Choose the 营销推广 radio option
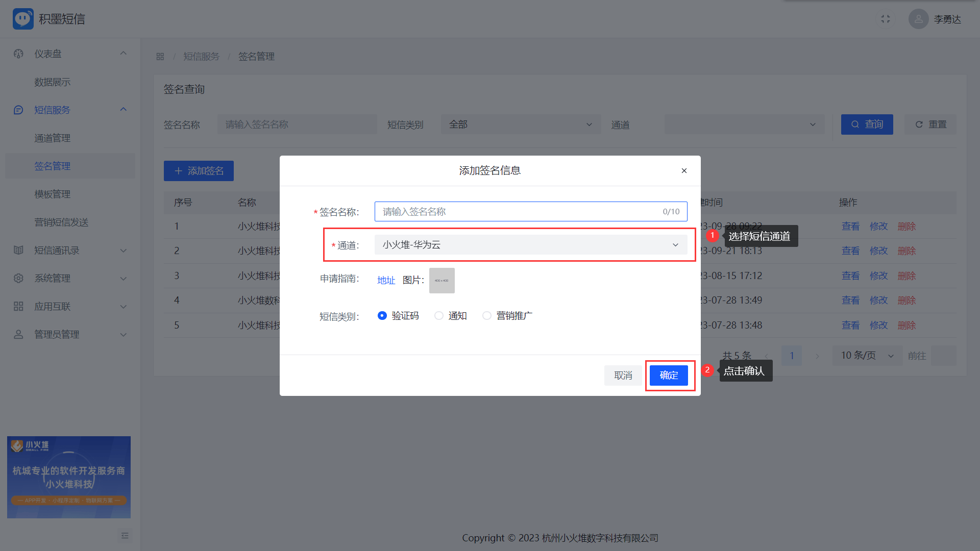Viewport: 980px width, 551px height. click(x=487, y=316)
